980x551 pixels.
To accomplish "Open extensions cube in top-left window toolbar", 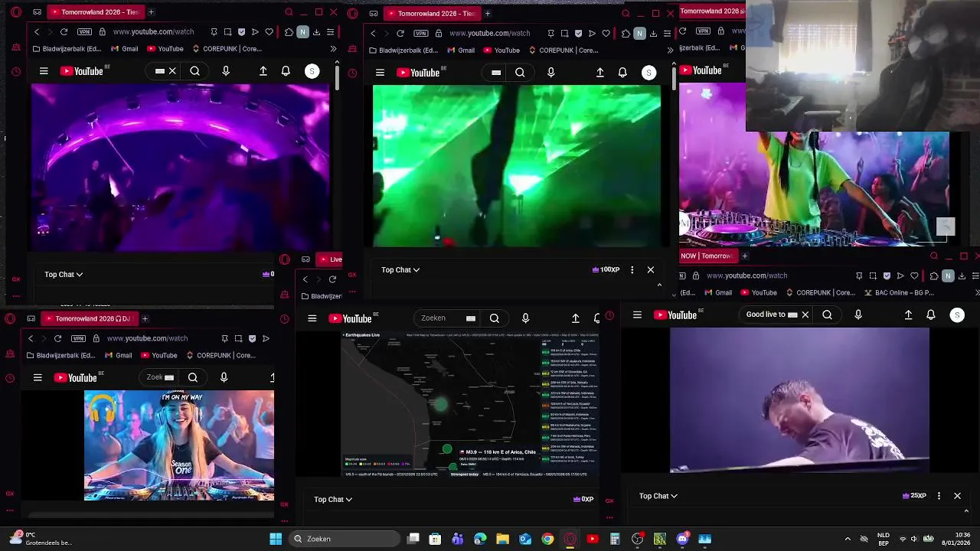I will click(289, 32).
